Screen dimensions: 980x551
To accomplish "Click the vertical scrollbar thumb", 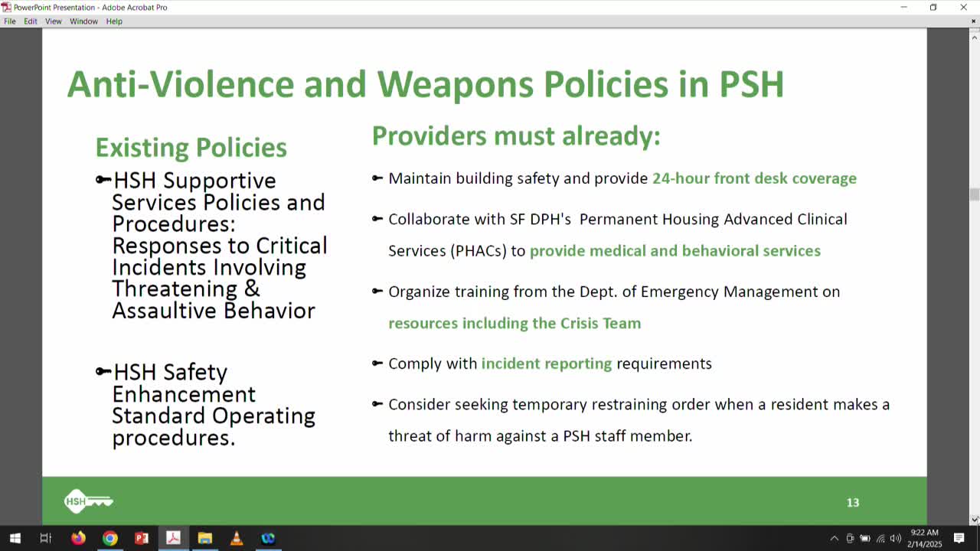I will [x=975, y=194].
